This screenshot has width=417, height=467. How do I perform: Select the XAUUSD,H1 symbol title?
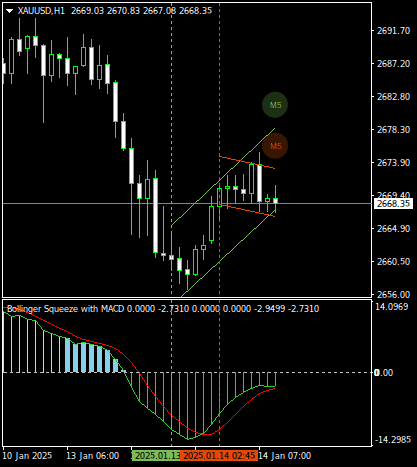41,11
